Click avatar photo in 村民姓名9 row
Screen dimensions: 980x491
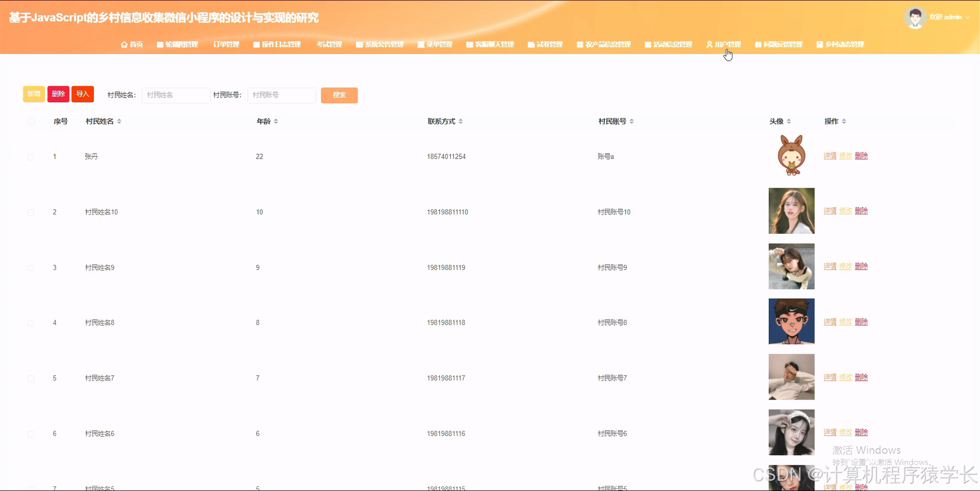792,266
